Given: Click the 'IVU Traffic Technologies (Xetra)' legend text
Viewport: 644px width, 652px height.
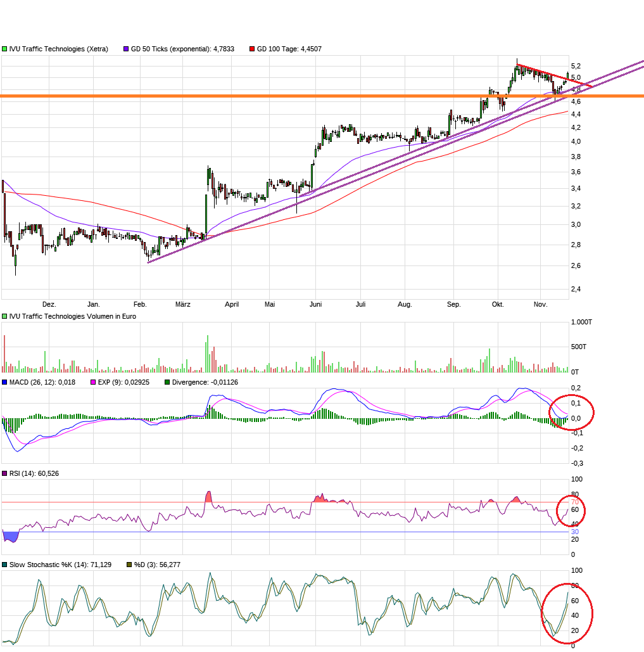Looking at the screenshot, I should 59,49.
